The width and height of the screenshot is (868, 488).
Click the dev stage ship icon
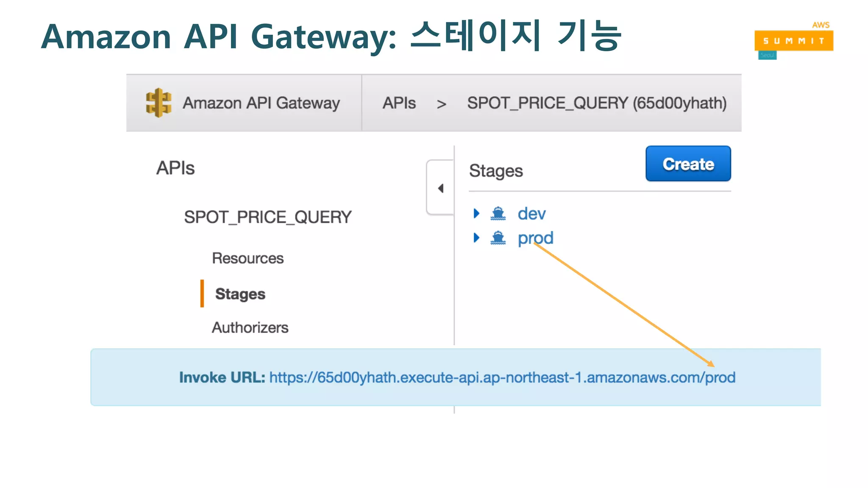tap(498, 213)
